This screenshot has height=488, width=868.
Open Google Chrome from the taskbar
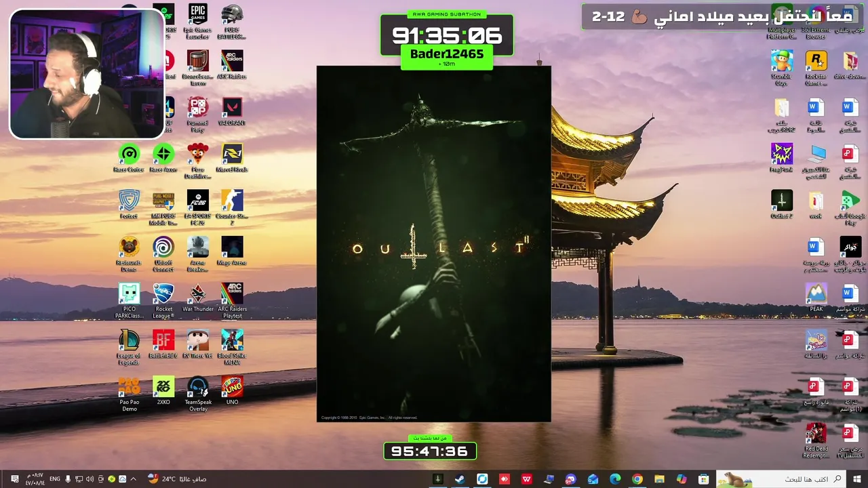(x=637, y=479)
